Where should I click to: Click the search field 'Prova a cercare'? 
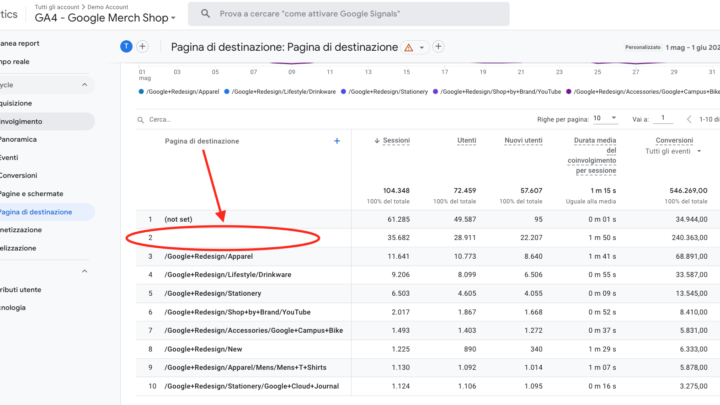(349, 14)
